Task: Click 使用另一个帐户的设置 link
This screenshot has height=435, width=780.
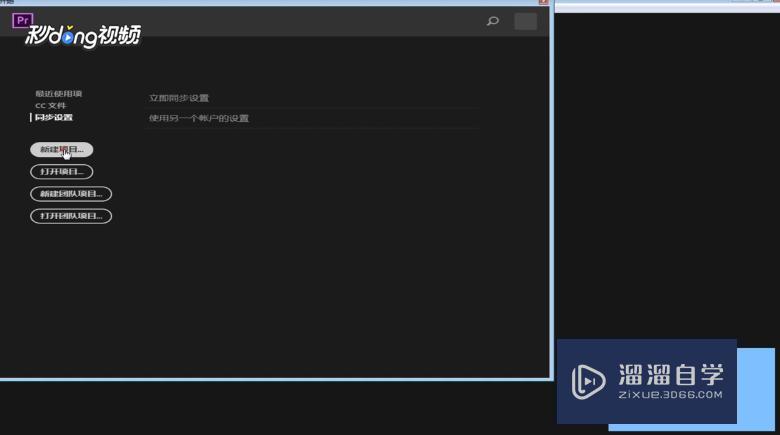Action: [199, 118]
